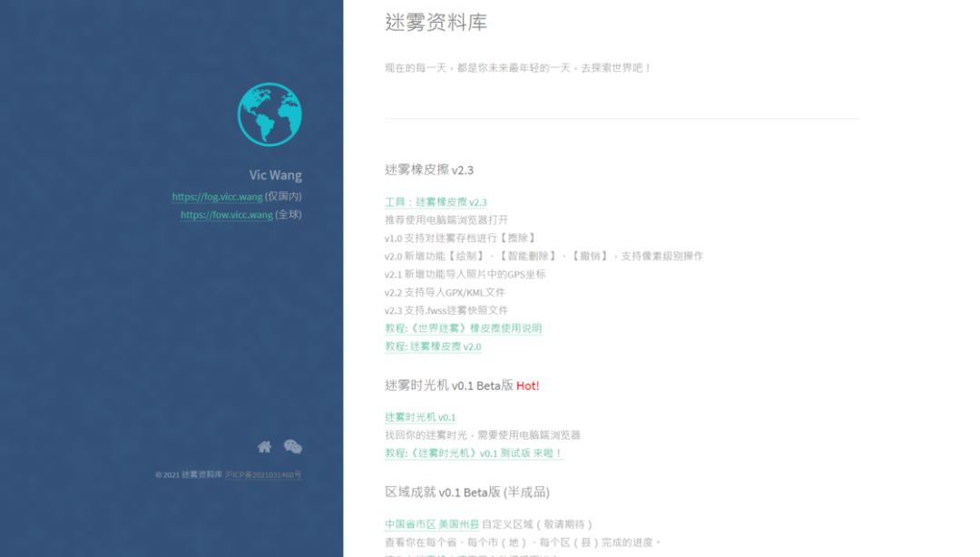Click the text 自定义区域（敬请期待）
The height and width of the screenshot is (557, 980).
538,523
